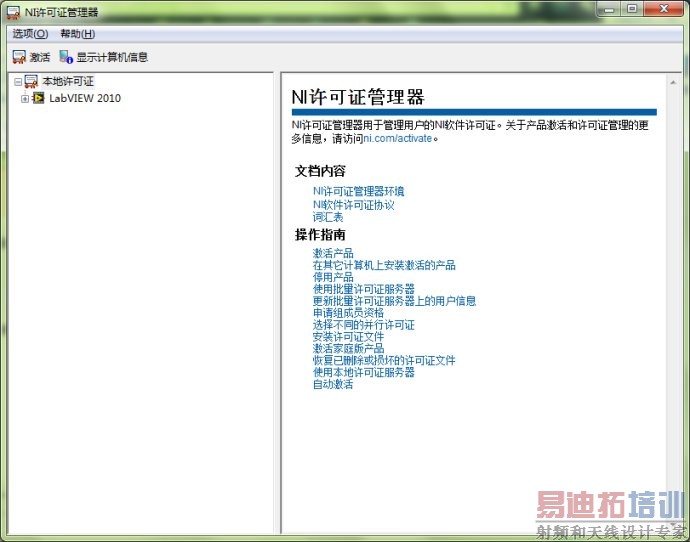Open 恢复已删除或损坏的许可证文件 link
The width and height of the screenshot is (690, 542).
click(x=384, y=361)
